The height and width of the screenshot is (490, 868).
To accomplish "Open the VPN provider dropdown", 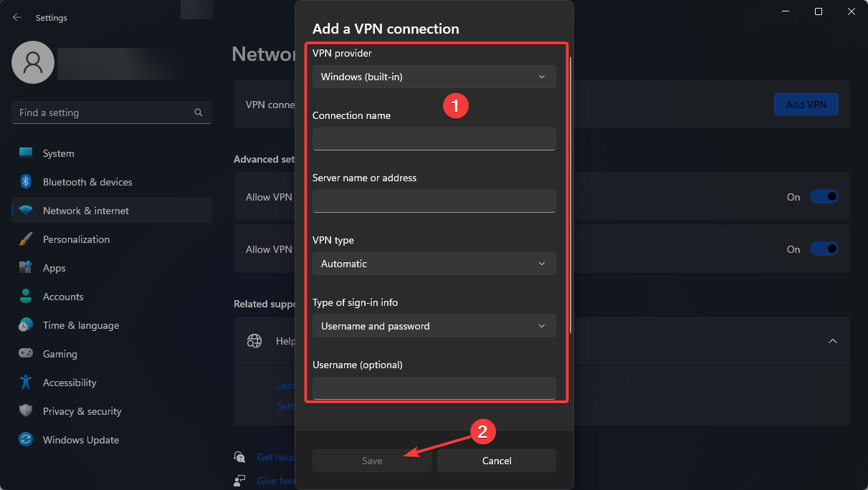I will 434,77.
